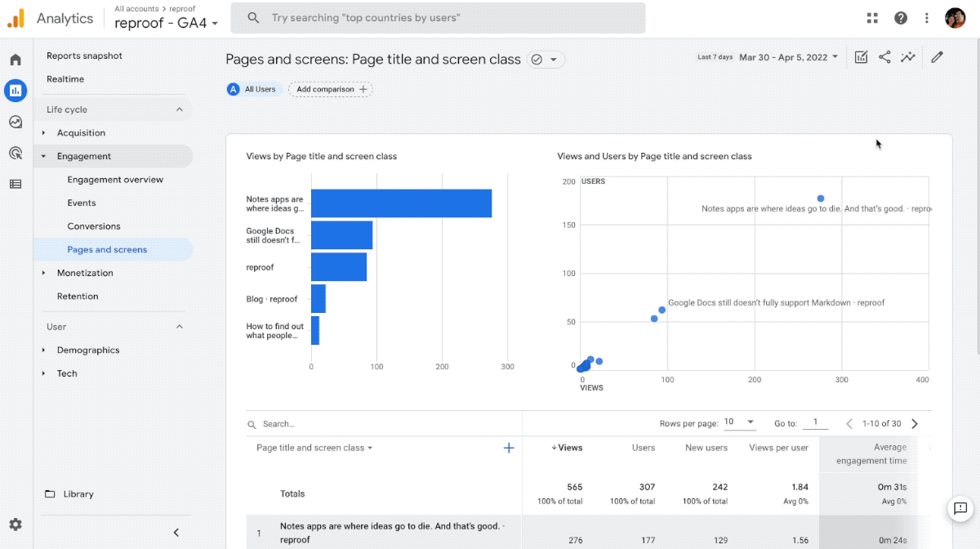Collapse the Life cycle section
Viewport: 980px width, 549px height.
click(180, 109)
